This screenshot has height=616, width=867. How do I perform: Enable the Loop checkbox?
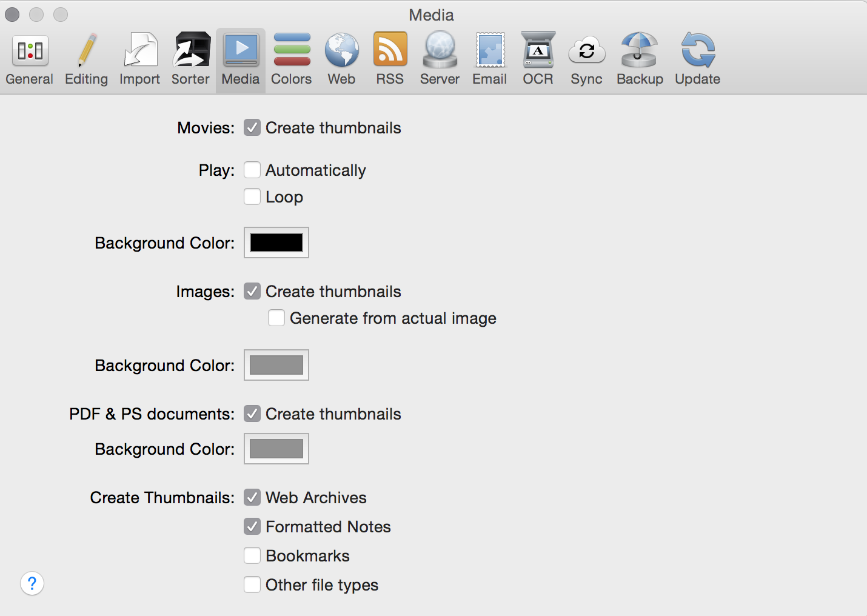[x=252, y=196]
